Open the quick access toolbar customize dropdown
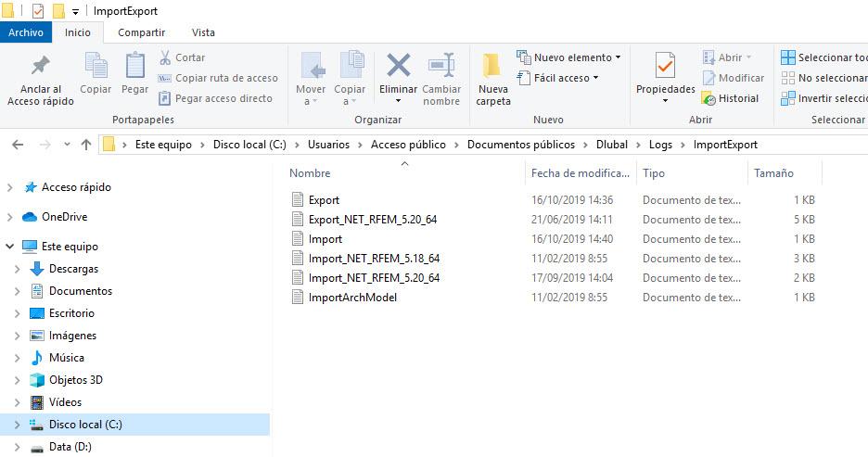868x457 pixels. [75, 12]
